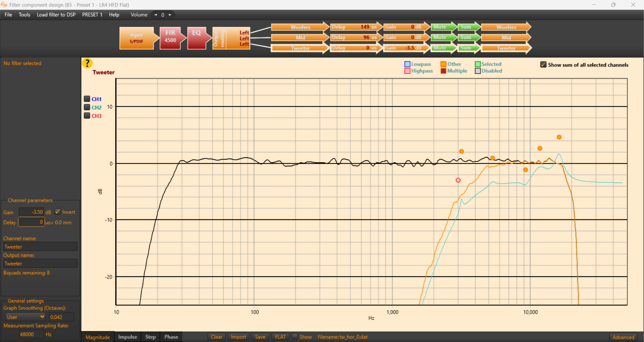Click the Tweeter Gain -3.5 dB block
Image resolution: width=644 pixels, height=342 pixels.
[x=407, y=48]
